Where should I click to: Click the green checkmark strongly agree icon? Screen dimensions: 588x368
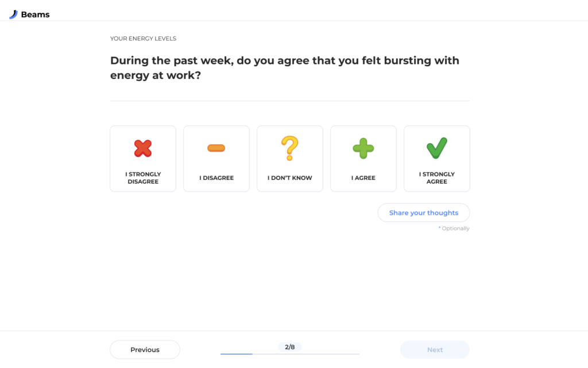[x=437, y=148]
